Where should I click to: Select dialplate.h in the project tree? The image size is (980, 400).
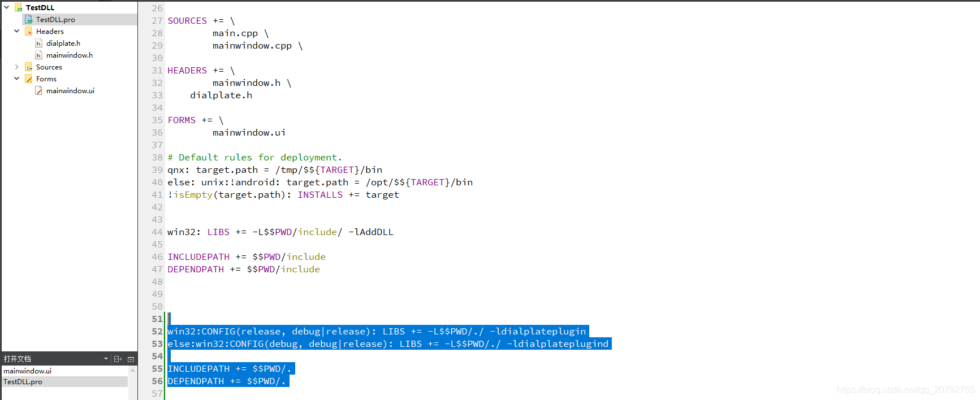click(x=63, y=43)
